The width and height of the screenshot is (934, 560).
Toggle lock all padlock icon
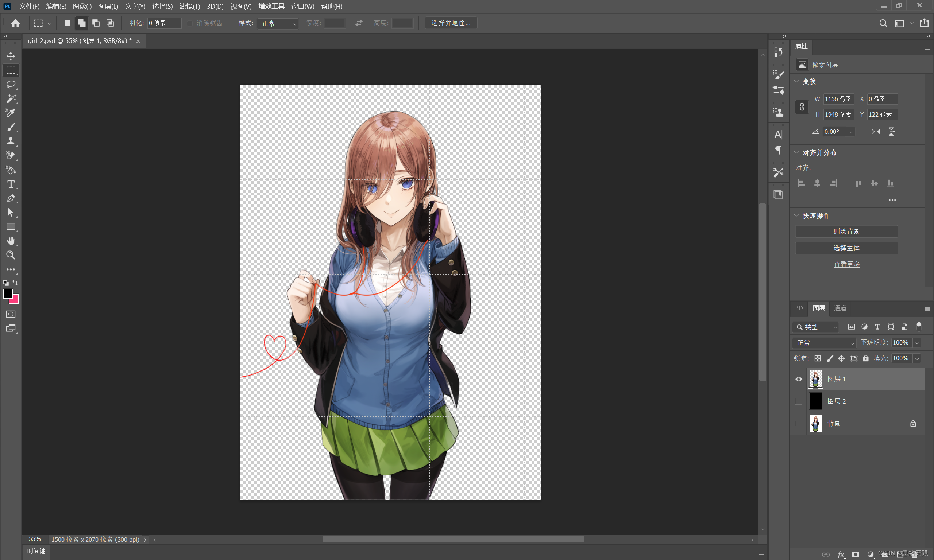coord(866,358)
